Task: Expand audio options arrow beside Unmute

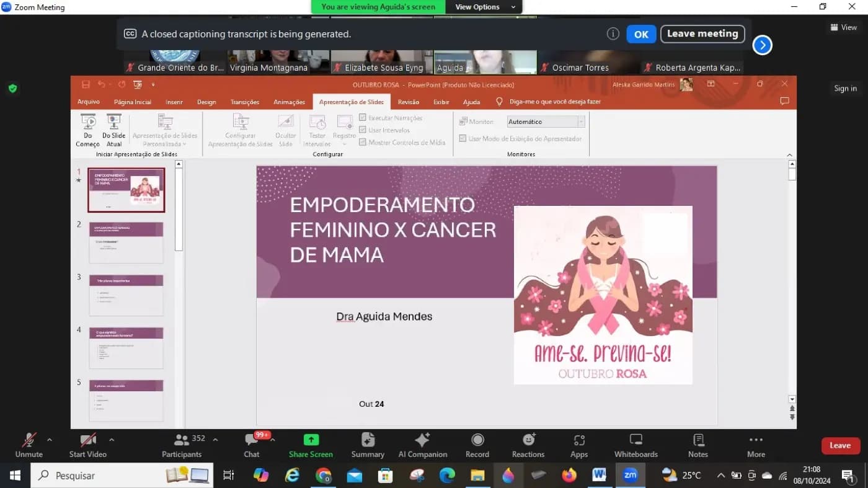Action: (50, 440)
